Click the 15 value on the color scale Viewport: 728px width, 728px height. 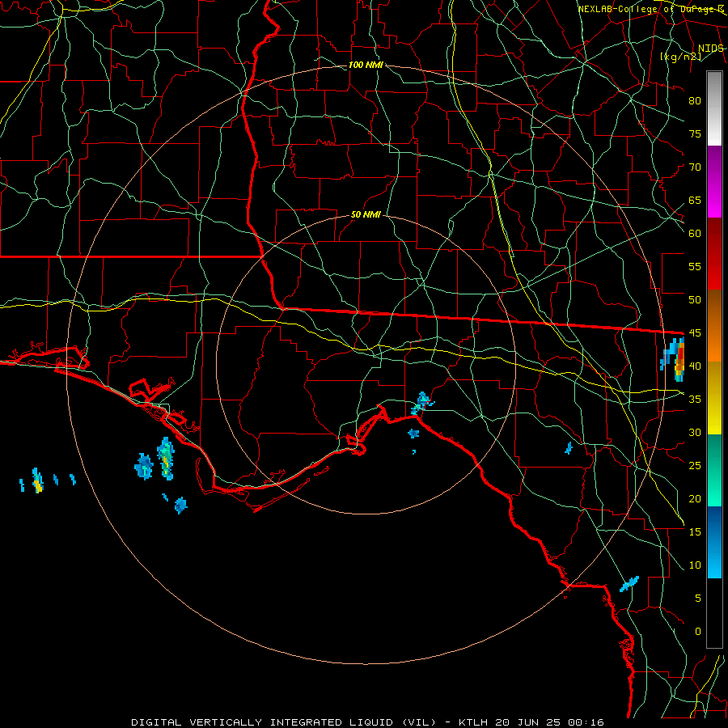[695, 532]
